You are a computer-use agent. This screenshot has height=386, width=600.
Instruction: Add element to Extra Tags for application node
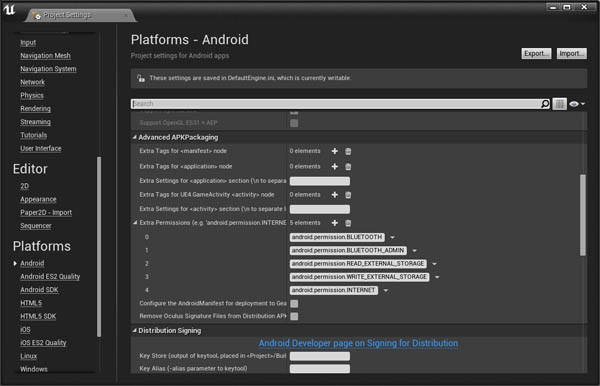334,166
